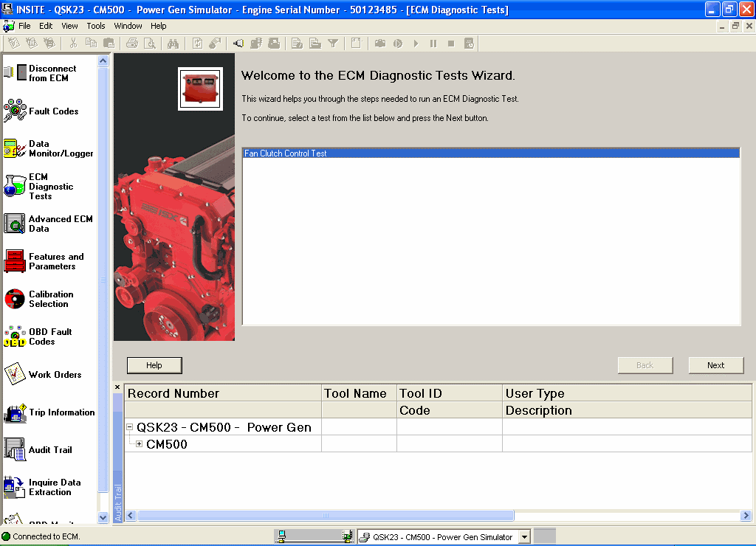Open Work Orders from the sidebar

(42, 374)
